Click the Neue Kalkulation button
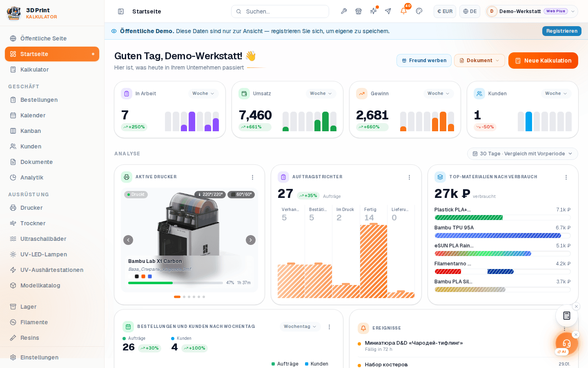 (543, 61)
